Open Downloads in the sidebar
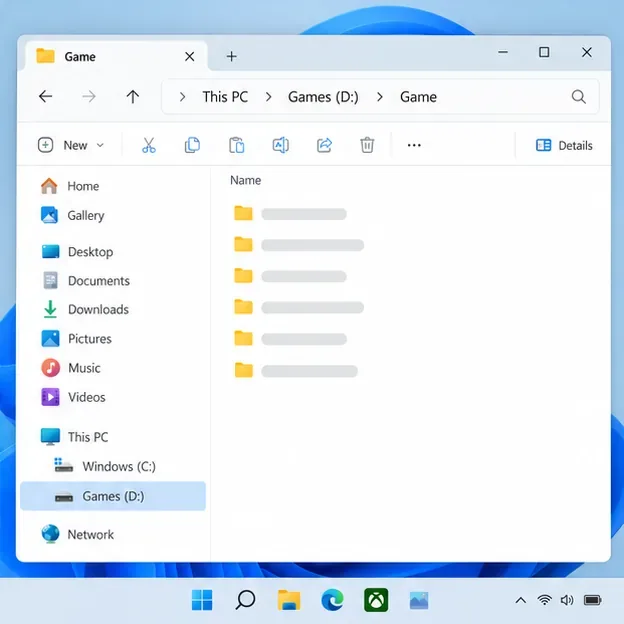Screen dimensions: 624x624 85,309
